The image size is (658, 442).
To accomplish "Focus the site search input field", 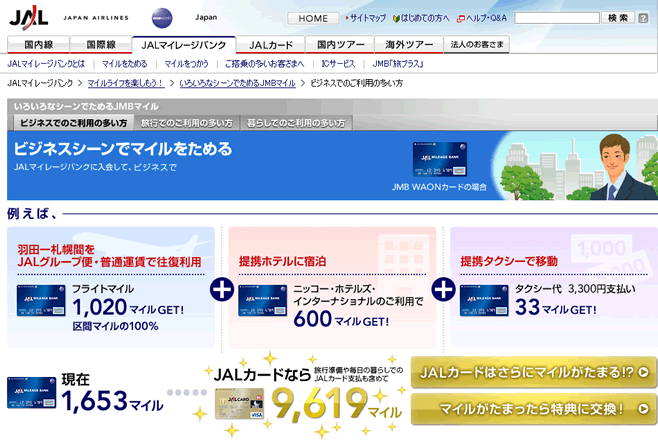I will pyautogui.click(x=557, y=18).
